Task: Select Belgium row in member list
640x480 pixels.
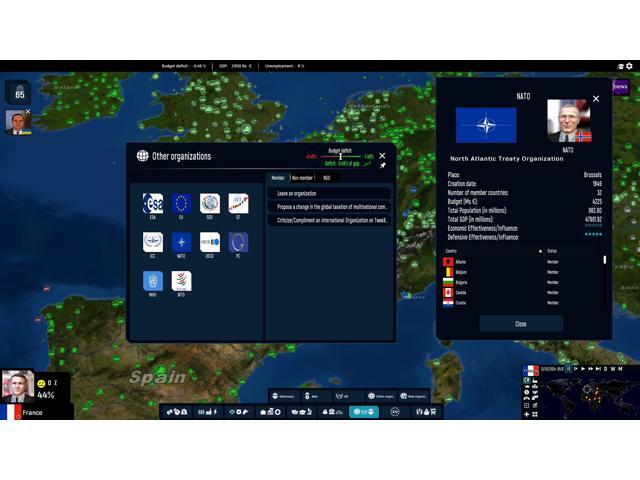Action: coord(520,272)
